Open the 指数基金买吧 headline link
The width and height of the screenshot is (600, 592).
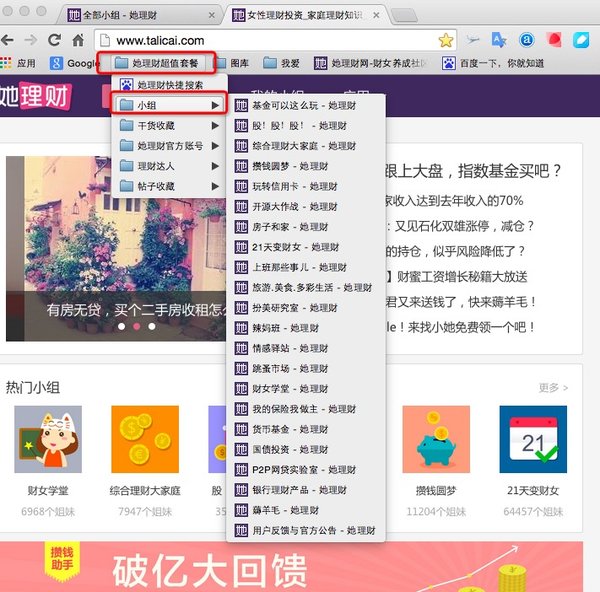[473, 171]
